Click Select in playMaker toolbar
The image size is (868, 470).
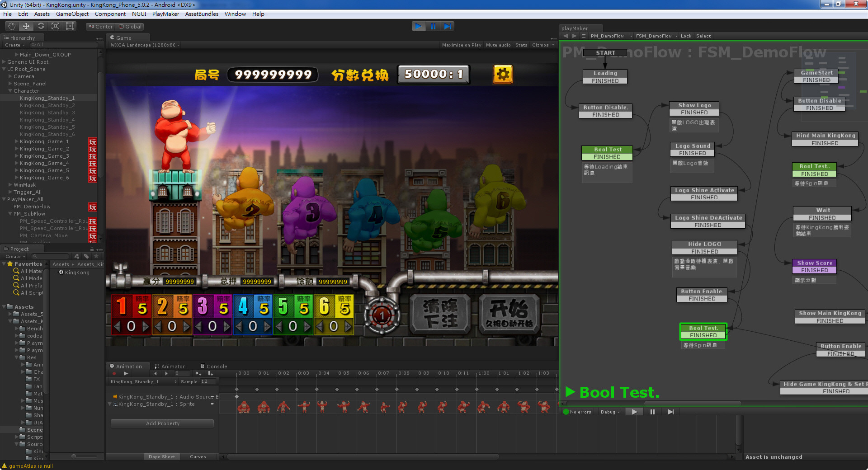click(x=703, y=36)
